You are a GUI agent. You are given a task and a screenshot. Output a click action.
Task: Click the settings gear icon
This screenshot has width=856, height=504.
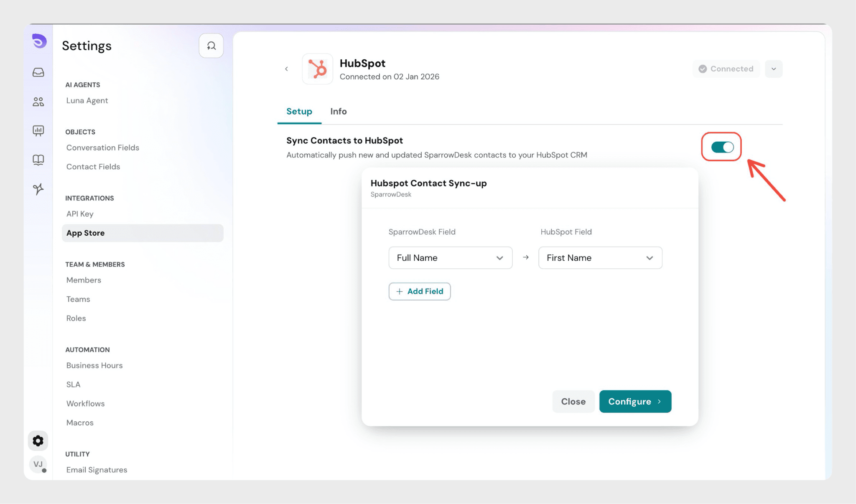(38, 441)
